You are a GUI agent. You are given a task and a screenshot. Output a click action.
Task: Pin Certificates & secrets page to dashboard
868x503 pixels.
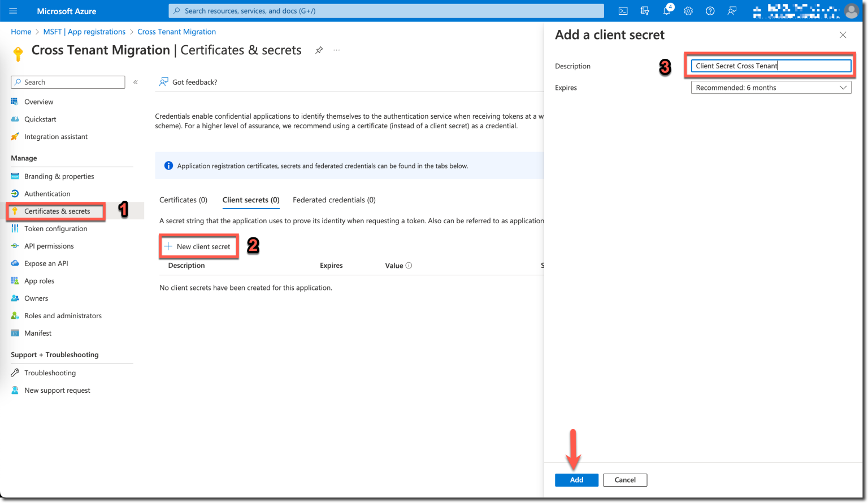(x=319, y=50)
